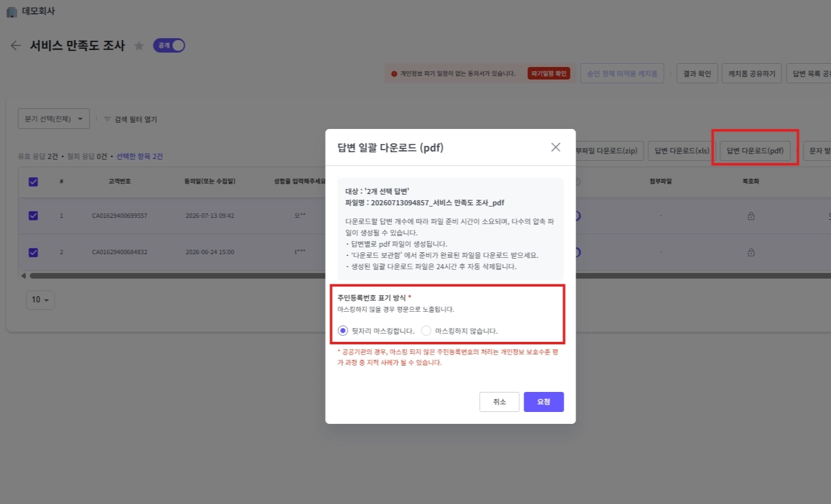Toggle the 공개 switch
Viewport: 831px width, 504px height.
point(169,46)
